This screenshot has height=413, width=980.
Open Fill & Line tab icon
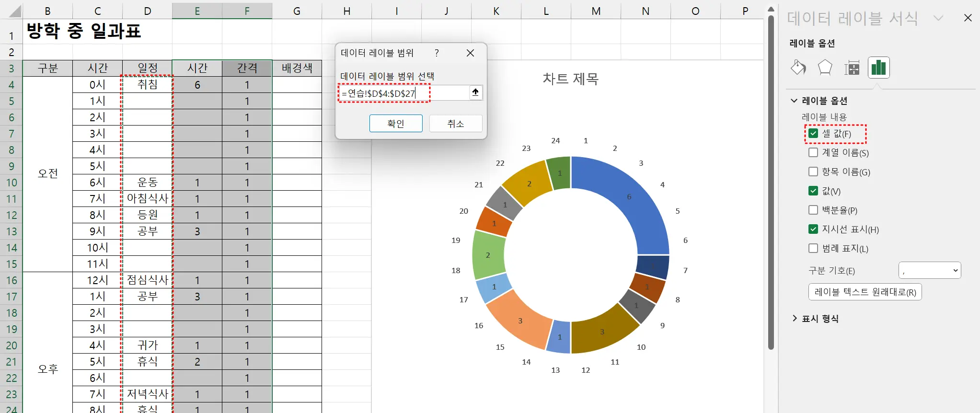point(798,68)
